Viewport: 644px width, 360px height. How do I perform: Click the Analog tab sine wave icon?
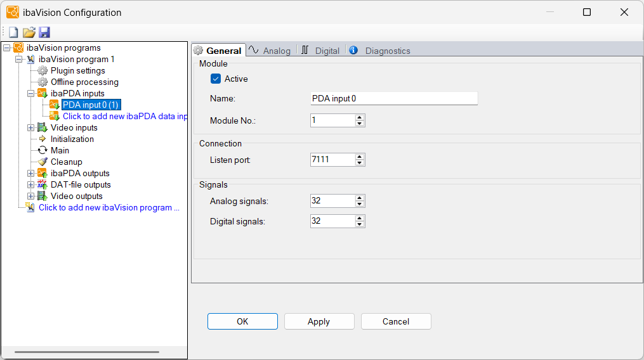[253, 50]
